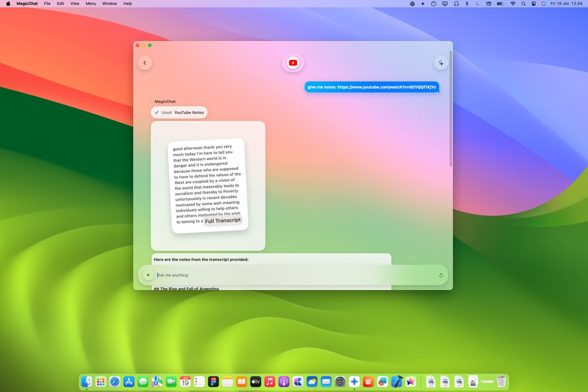
Task: Launch FaceTime from the dock
Action: (171, 382)
